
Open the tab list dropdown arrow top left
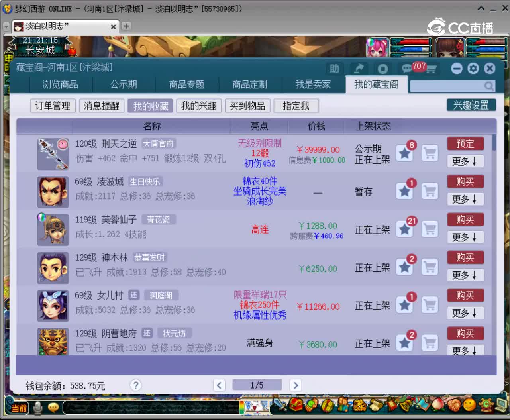(6, 26)
